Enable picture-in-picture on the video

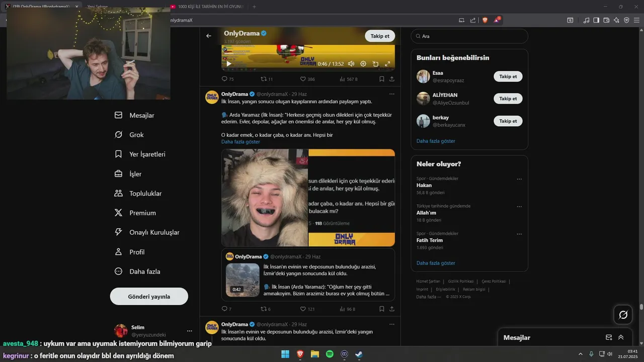375,64
